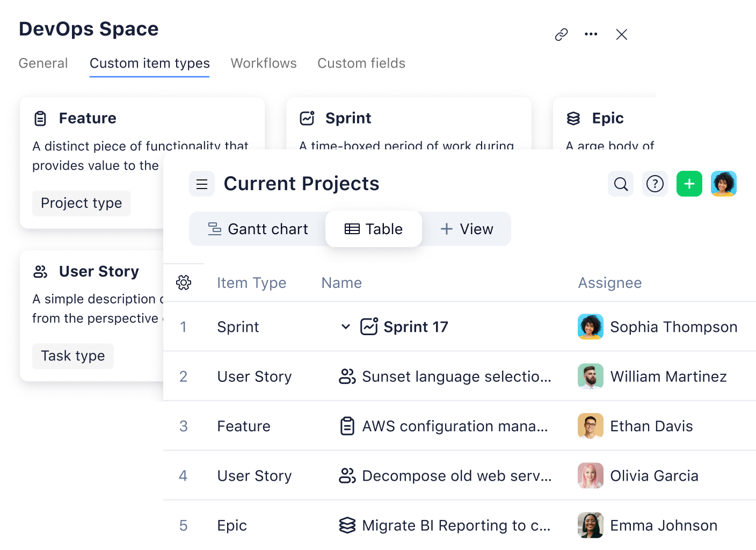Switch to the General tab

43,63
